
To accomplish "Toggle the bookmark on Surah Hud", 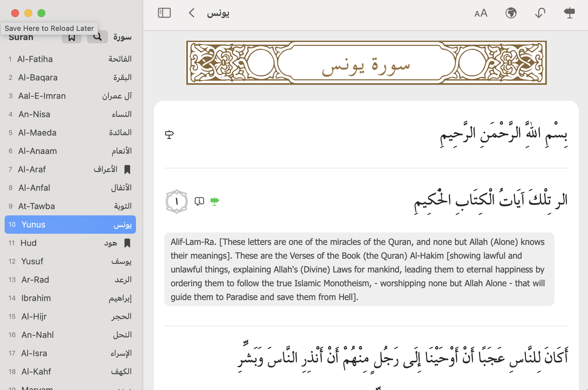I will pos(127,243).
